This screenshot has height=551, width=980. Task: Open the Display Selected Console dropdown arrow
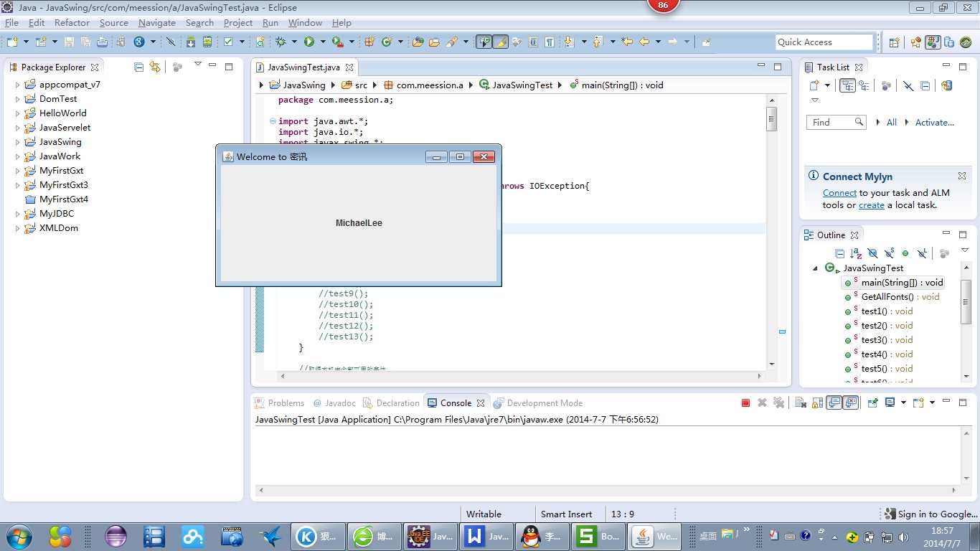[x=903, y=403]
